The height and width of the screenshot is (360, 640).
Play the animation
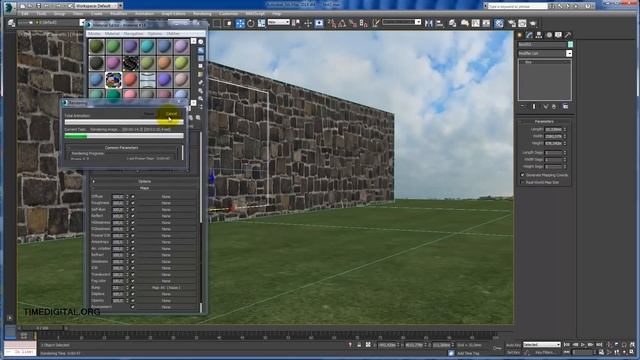[x=582, y=345]
